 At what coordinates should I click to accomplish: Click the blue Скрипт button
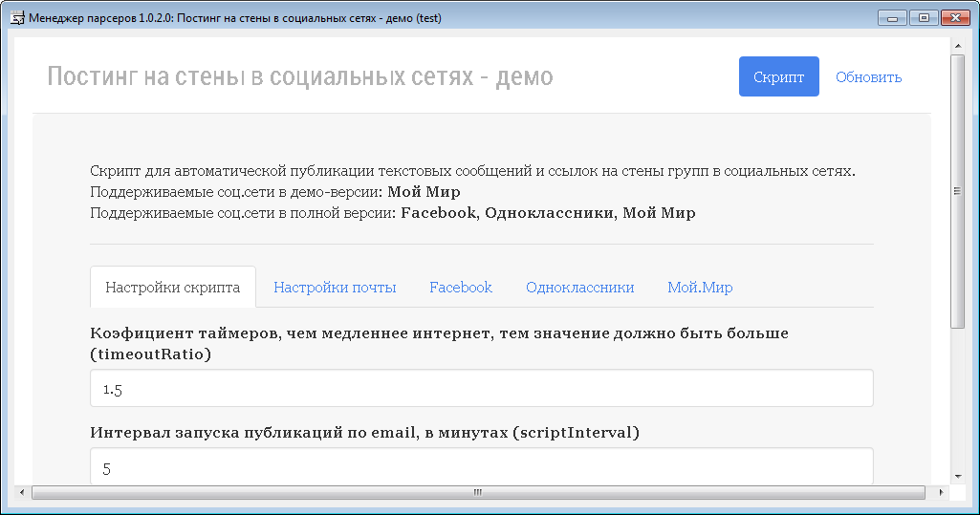click(x=779, y=76)
